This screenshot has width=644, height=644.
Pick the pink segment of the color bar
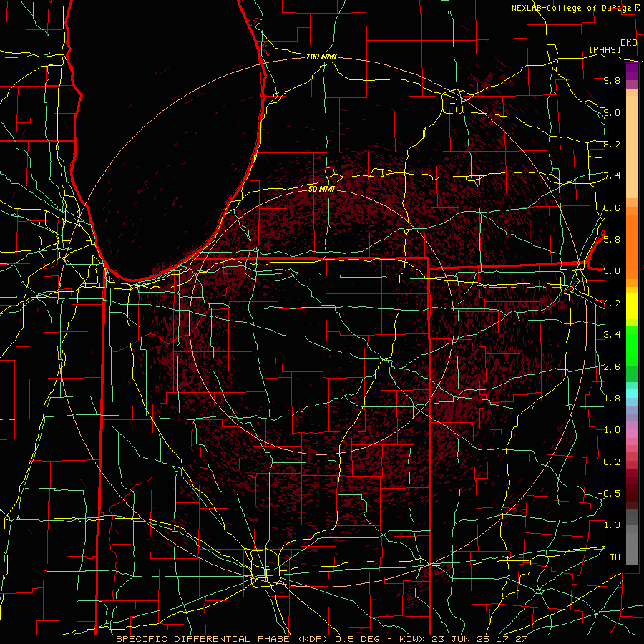pos(632,434)
